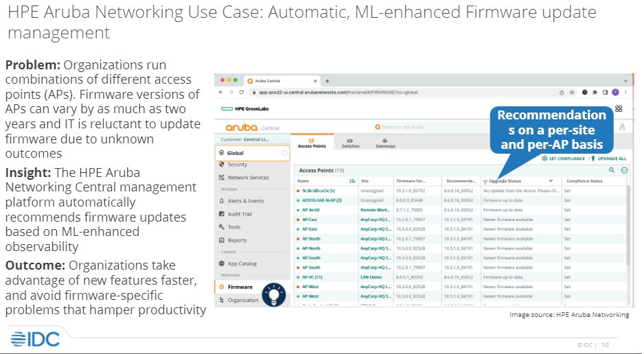The image size is (644, 354).
Task: Click firmware version 8.8.0.1_80393
Action: click(409, 277)
